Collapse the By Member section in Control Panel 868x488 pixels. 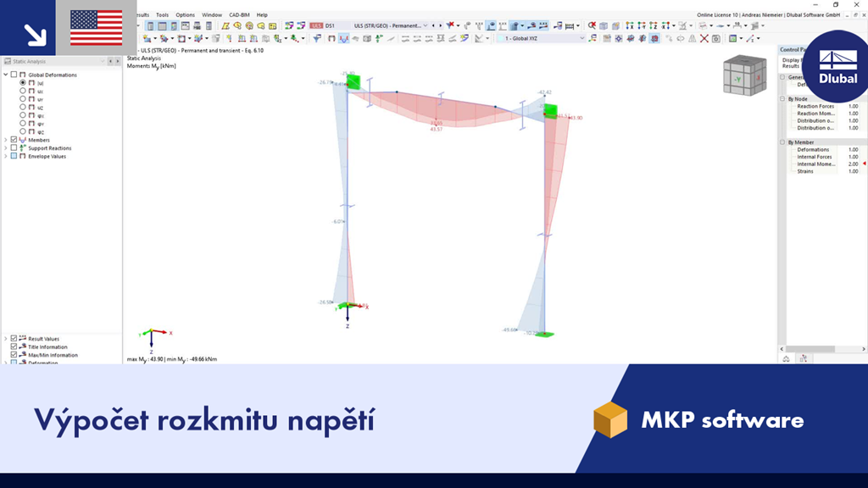782,142
